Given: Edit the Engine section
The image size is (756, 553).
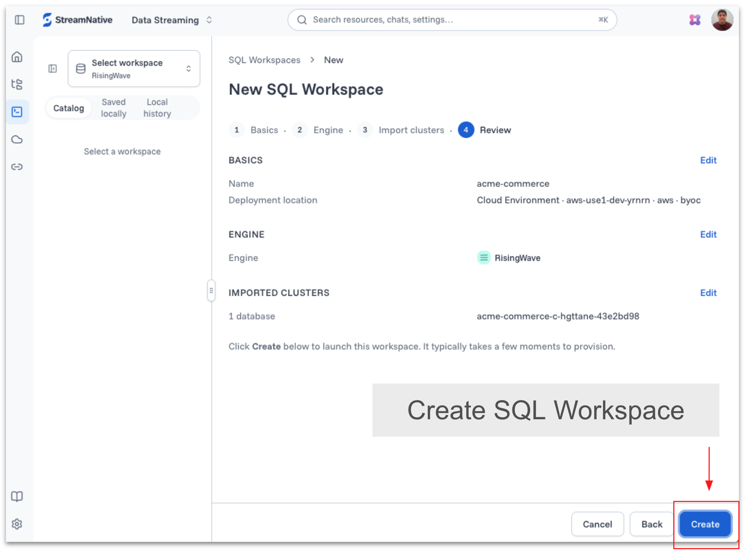Looking at the screenshot, I should coord(708,235).
